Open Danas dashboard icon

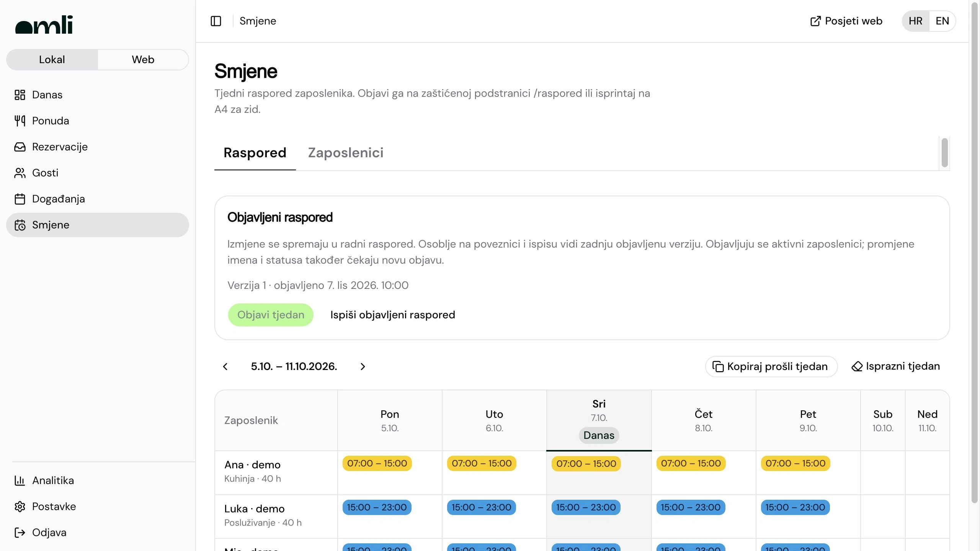(x=20, y=95)
